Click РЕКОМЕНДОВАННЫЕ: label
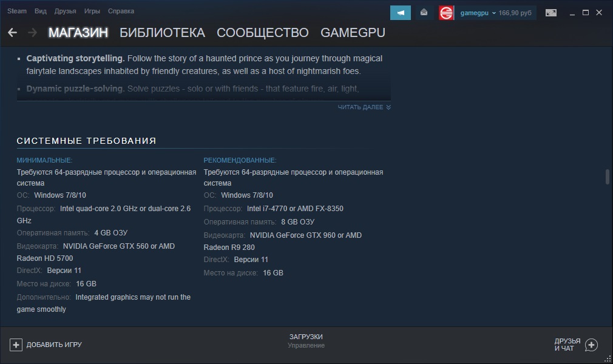This screenshot has height=364, width=613. pos(240,160)
